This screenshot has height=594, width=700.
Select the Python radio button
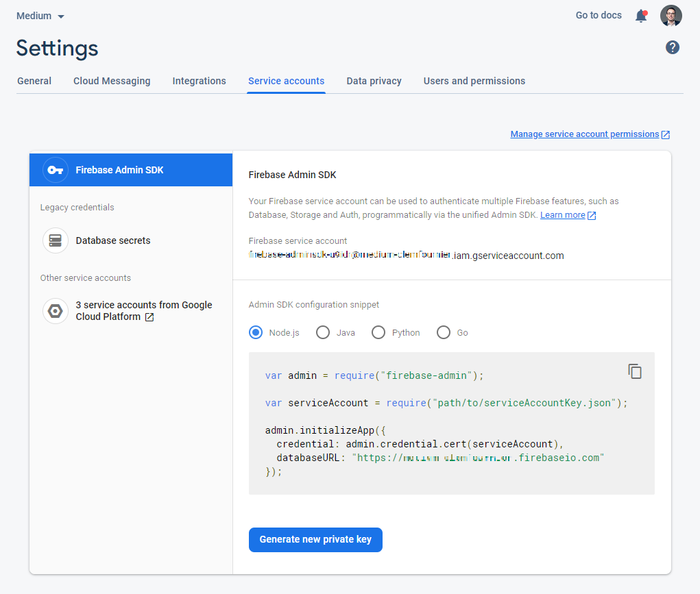click(378, 332)
